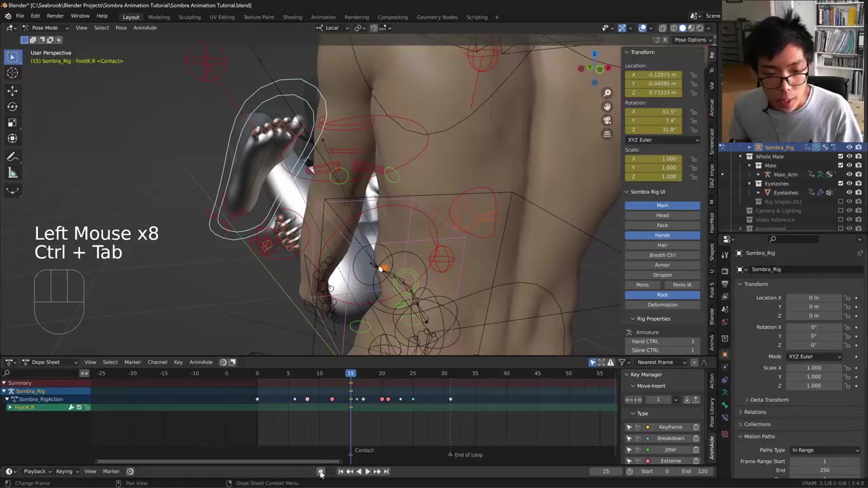Viewport: 868px width, 488px height.
Task: Open the XYZ Euler rotation mode dropdown
Action: pyautogui.click(x=663, y=140)
